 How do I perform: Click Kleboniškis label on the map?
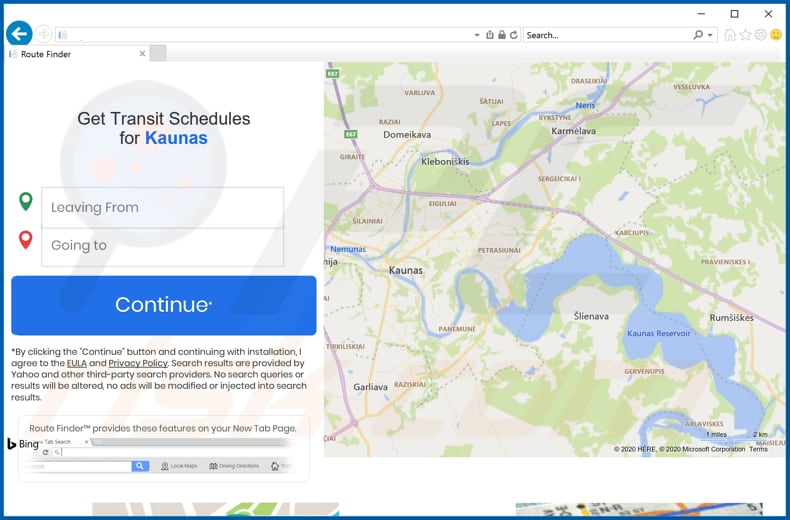[445, 162]
